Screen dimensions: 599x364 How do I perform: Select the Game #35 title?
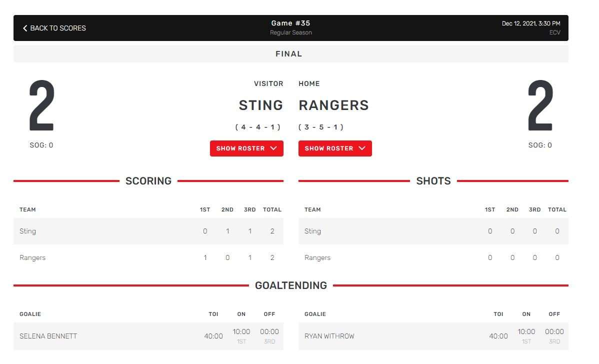[290, 23]
